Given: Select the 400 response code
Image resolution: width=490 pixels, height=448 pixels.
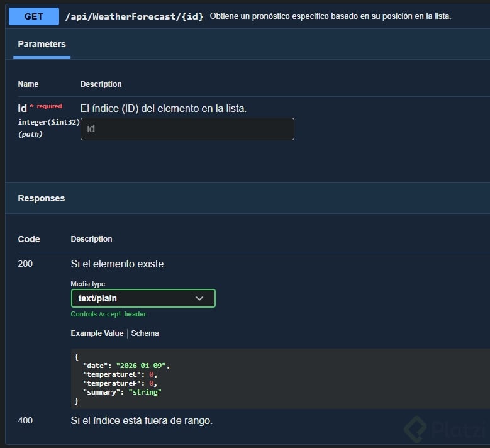Looking at the screenshot, I should click(25, 420).
